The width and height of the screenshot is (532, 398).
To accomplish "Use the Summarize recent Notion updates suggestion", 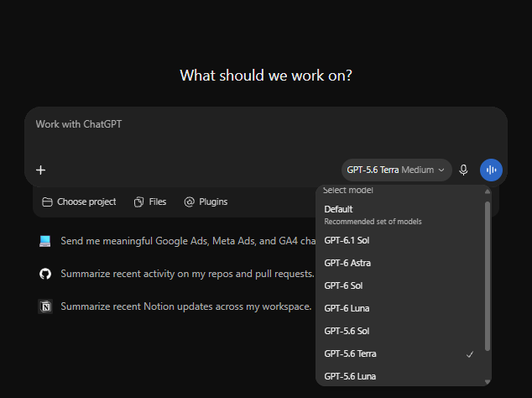I will pos(175,306).
